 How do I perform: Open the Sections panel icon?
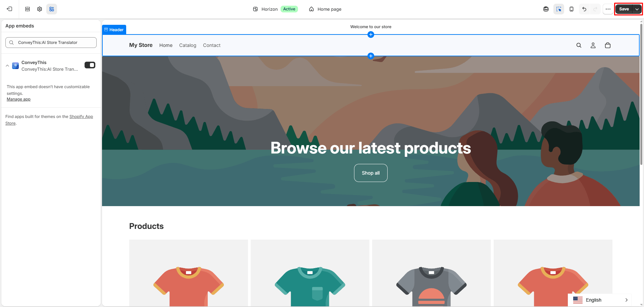(x=28, y=9)
